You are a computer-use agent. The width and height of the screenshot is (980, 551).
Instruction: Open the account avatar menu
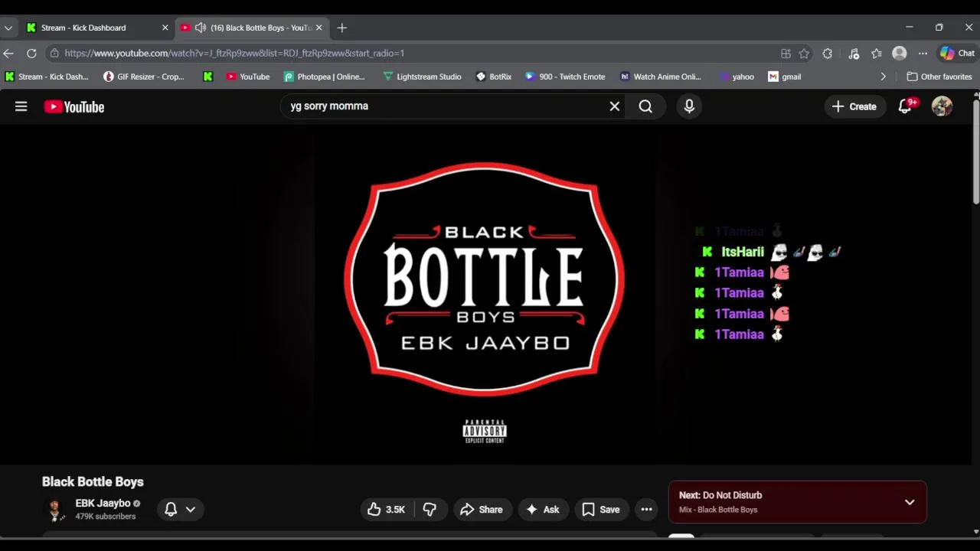pos(942,106)
